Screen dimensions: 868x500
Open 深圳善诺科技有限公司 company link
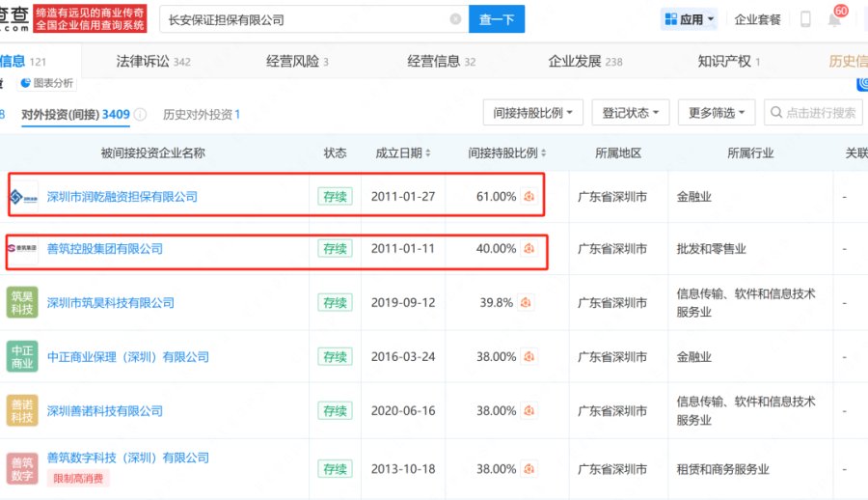104,411
